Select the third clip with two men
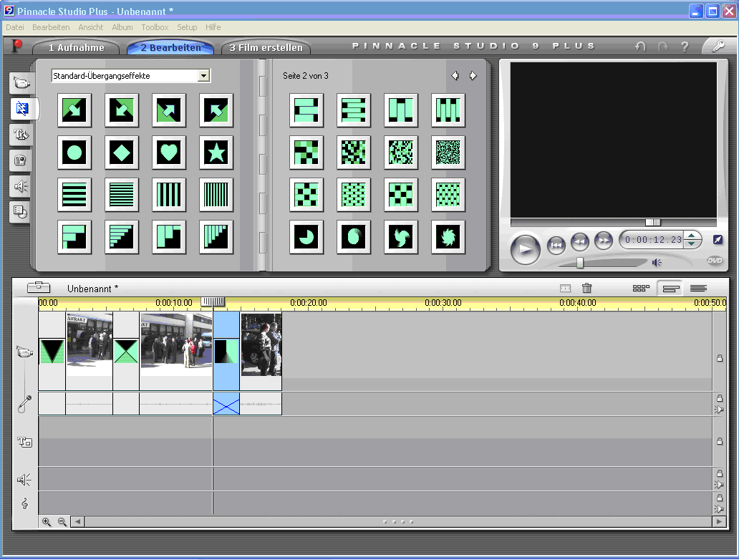This screenshot has width=739, height=560. pos(261,344)
